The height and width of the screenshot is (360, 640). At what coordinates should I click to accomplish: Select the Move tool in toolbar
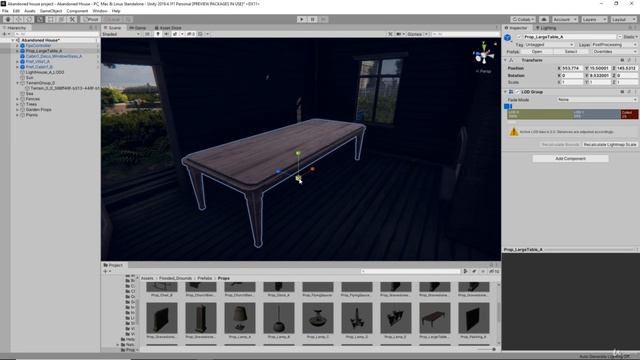(x=18, y=19)
